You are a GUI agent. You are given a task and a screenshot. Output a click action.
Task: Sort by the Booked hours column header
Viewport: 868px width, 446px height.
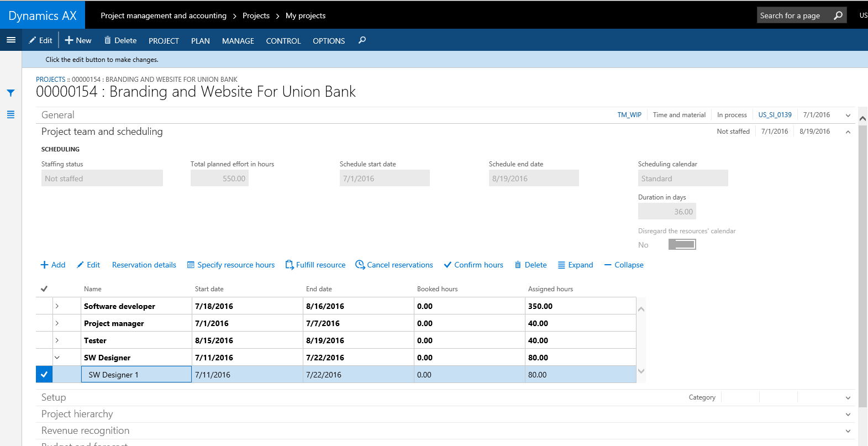pos(437,288)
